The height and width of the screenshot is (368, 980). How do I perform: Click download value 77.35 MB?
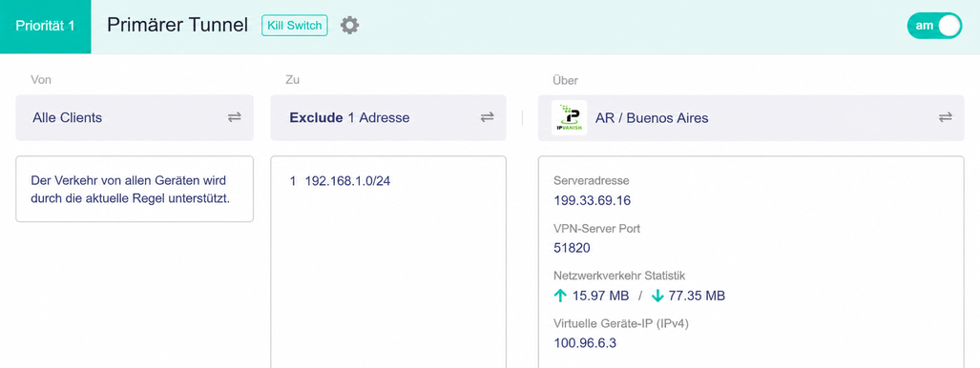pos(697,296)
